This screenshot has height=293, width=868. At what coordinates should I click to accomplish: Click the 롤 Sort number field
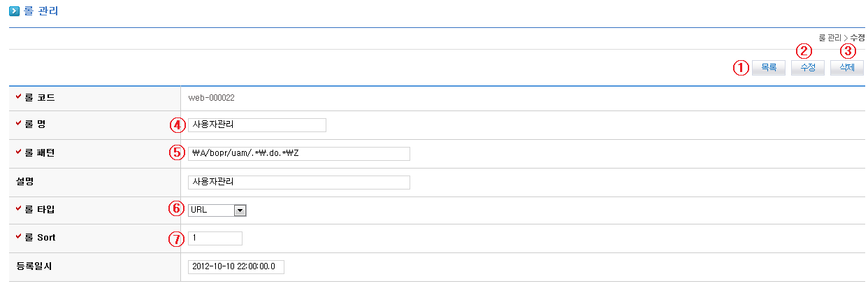pyautogui.click(x=215, y=238)
